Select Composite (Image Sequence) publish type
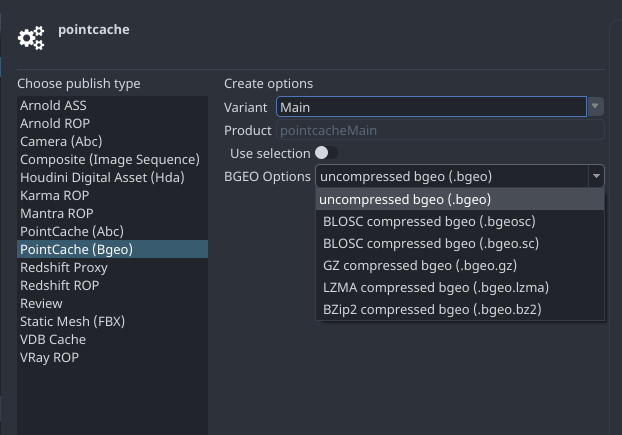Image resolution: width=622 pixels, height=435 pixels. click(x=112, y=159)
